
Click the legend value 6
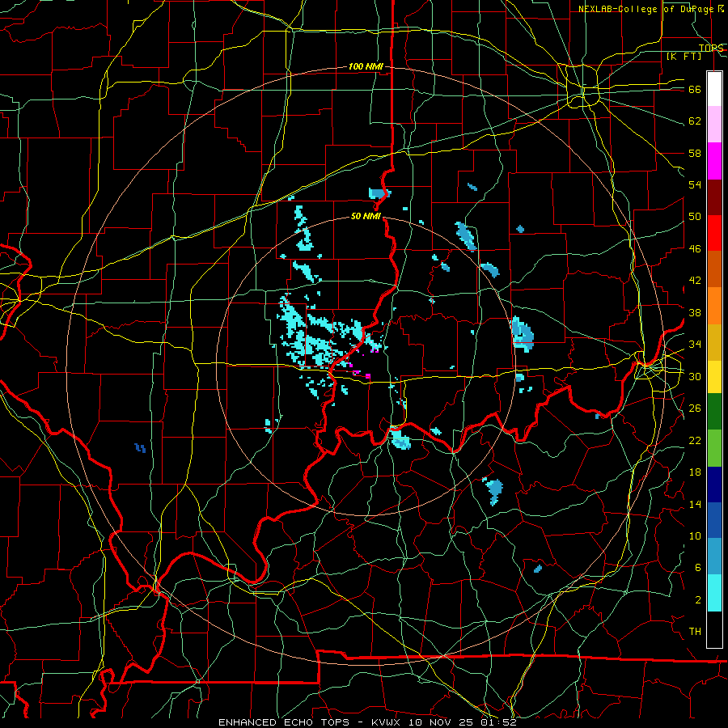[x=697, y=568]
